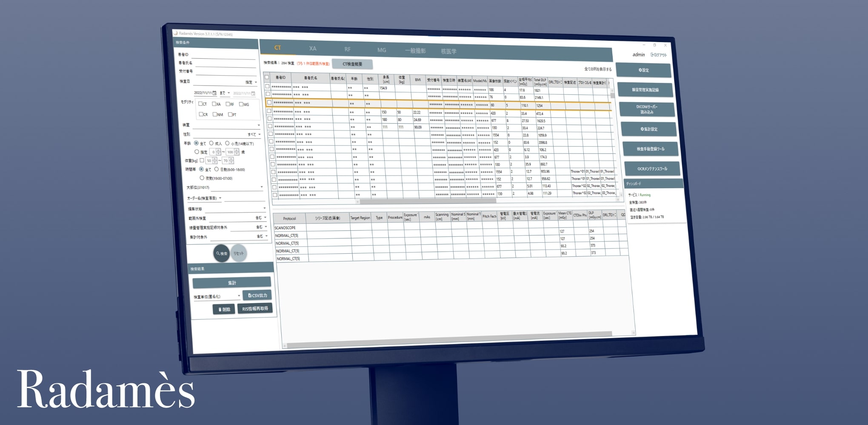Click the 設定 gear settings button

(643, 70)
